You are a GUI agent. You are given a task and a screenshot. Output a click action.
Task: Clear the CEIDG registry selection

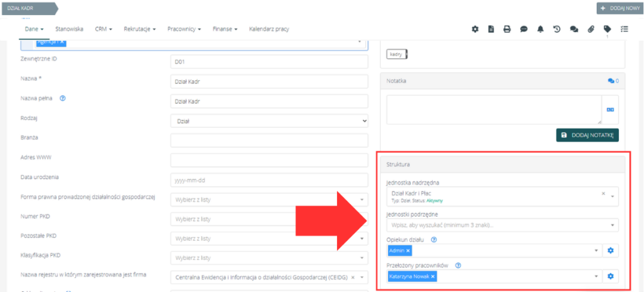[x=353, y=277]
